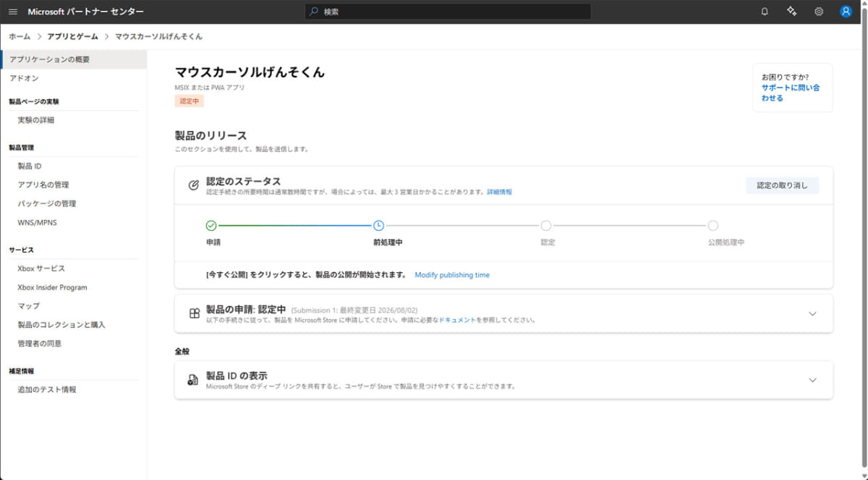Open the hamburger navigation menu

point(13,12)
